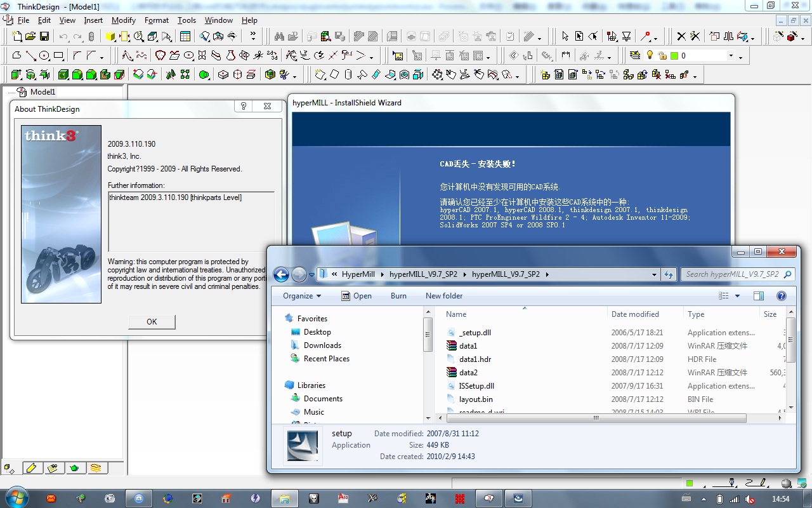Open a file with the Open folder icon
Viewport: 812px width, 508px height.
pyautogui.click(x=30, y=36)
